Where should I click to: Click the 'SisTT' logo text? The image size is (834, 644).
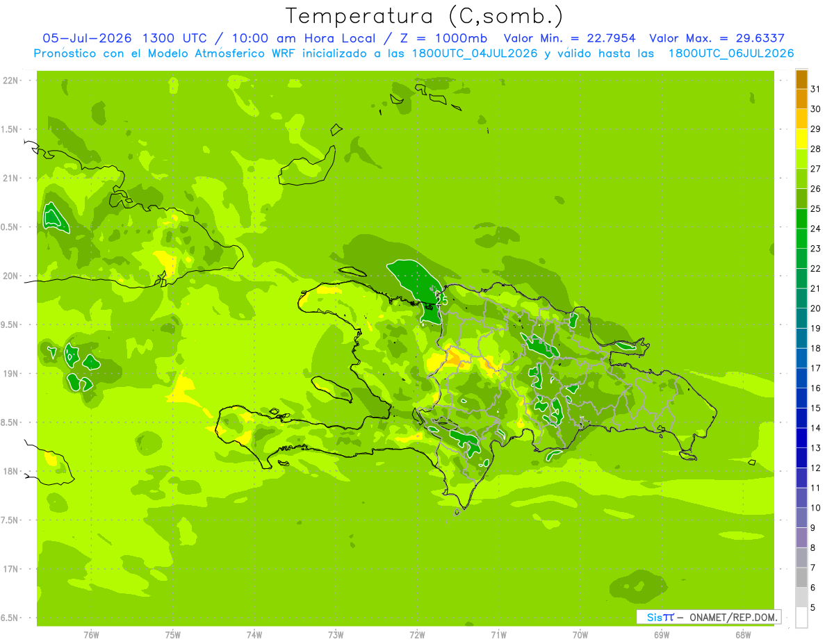(660, 617)
